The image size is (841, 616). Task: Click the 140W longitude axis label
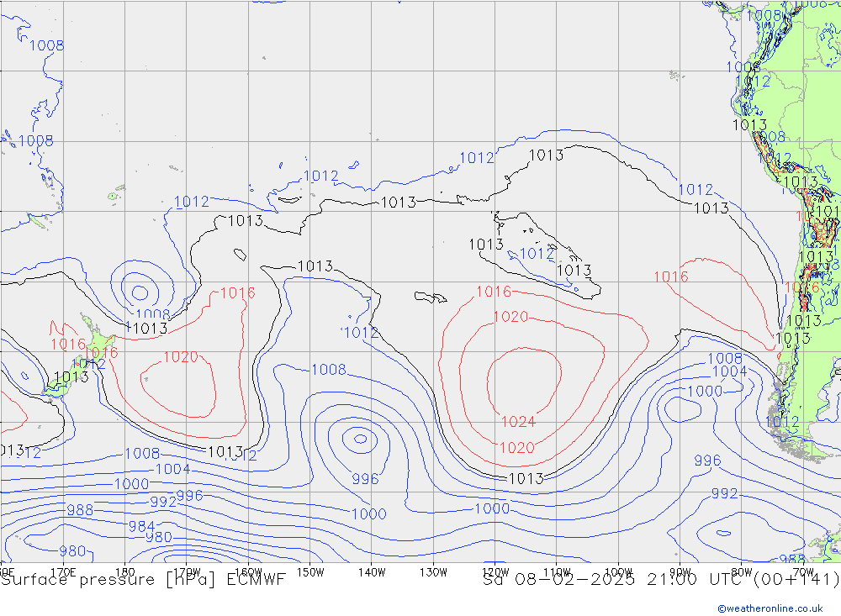[x=372, y=572]
